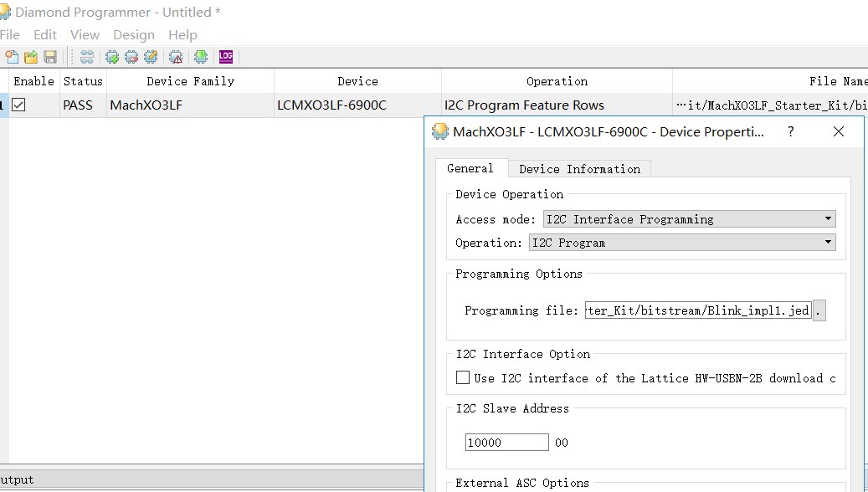This screenshot has width=868, height=492.
Task: Edit the I2C Slave Address field
Action: coord(506,442)
